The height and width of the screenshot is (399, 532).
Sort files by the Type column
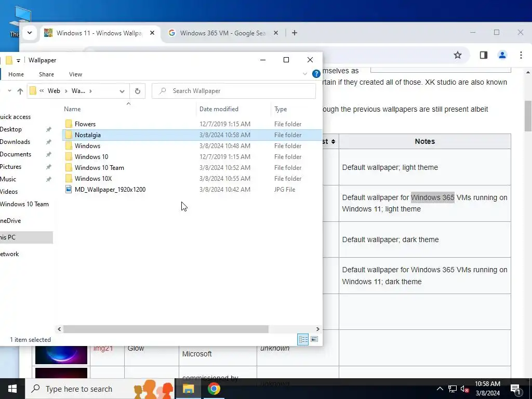tap(281, 109)
